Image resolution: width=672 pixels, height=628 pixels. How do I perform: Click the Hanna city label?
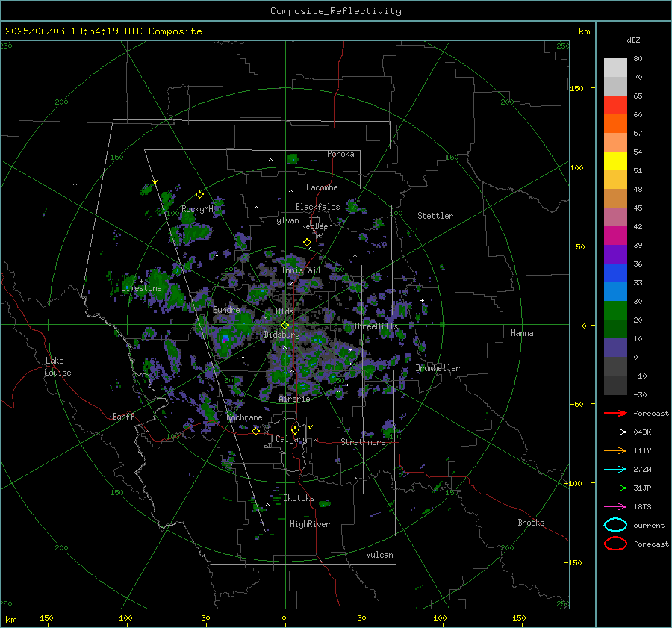tap(522, 333)
